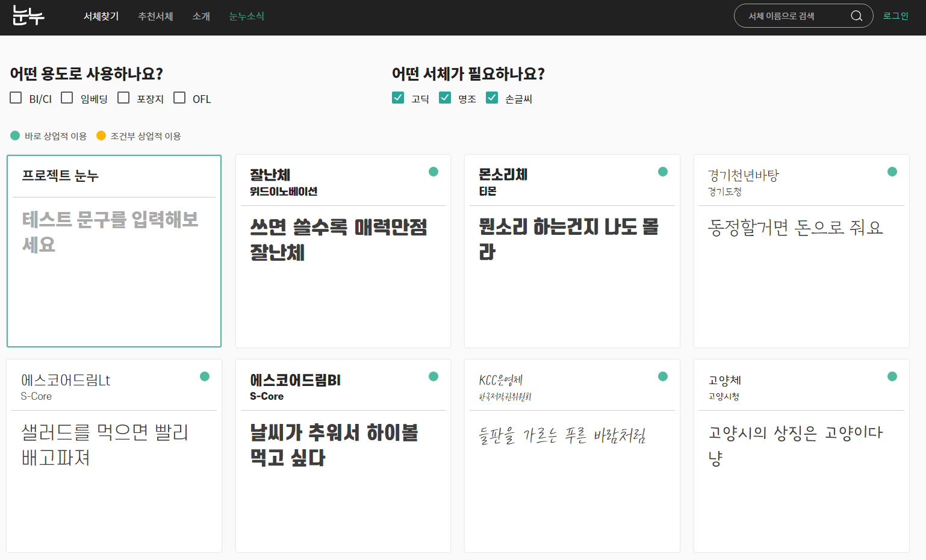Click the 어떤 용도로 사용하나요? heading
The width and height of the screenshot is (926, 560).
coord(87,73)
